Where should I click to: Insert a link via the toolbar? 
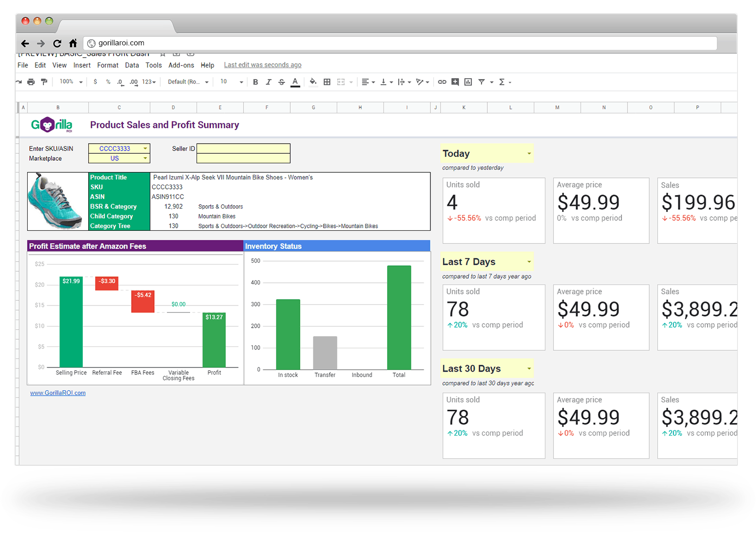click(442, 81)
